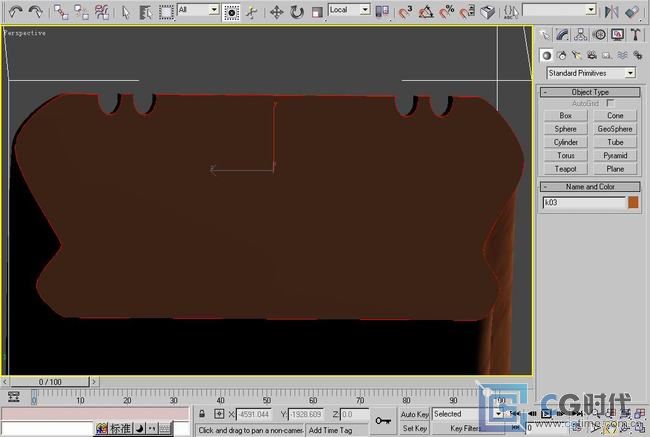The image size is (650, 437).
Task: Click the Box primitive button
Action: click(x=565, y=116)
